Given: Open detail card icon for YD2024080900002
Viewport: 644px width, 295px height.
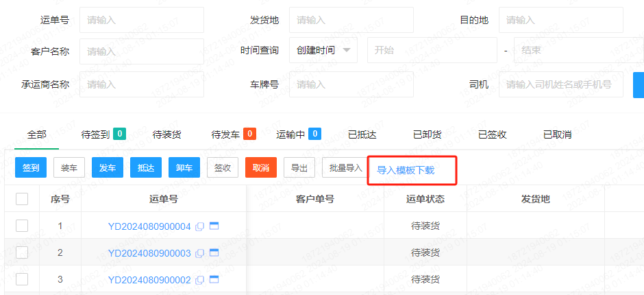Looking at the screenshot, I should (214, 279).
